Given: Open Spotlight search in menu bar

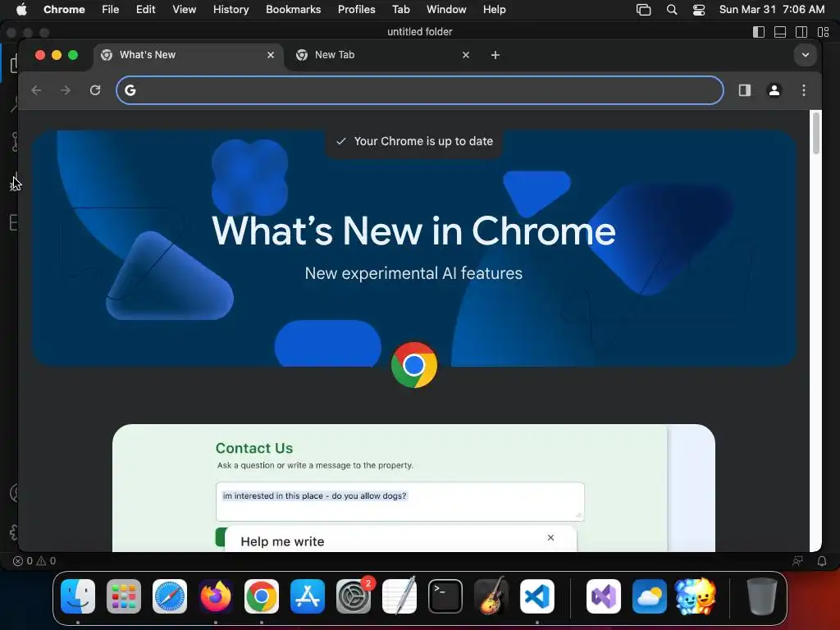Looking at the screenshot, I should pos(671,10).
